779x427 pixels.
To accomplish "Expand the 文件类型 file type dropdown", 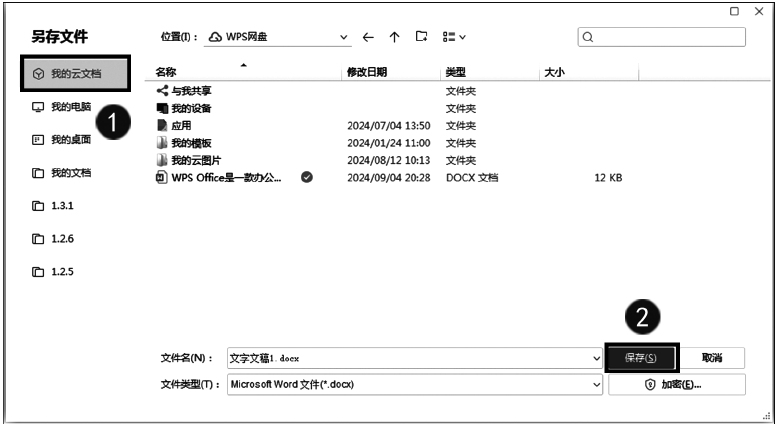I will pyautogui.click(x=597, y=384).
